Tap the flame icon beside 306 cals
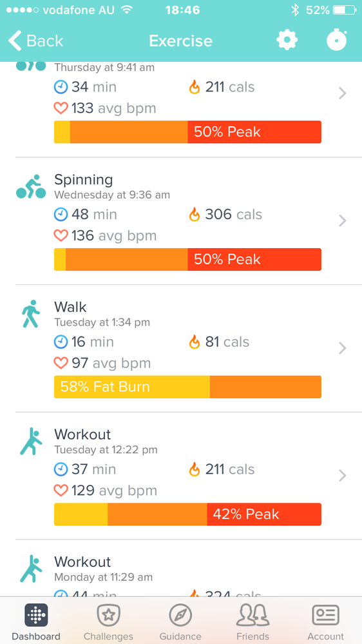 point(194,215)
